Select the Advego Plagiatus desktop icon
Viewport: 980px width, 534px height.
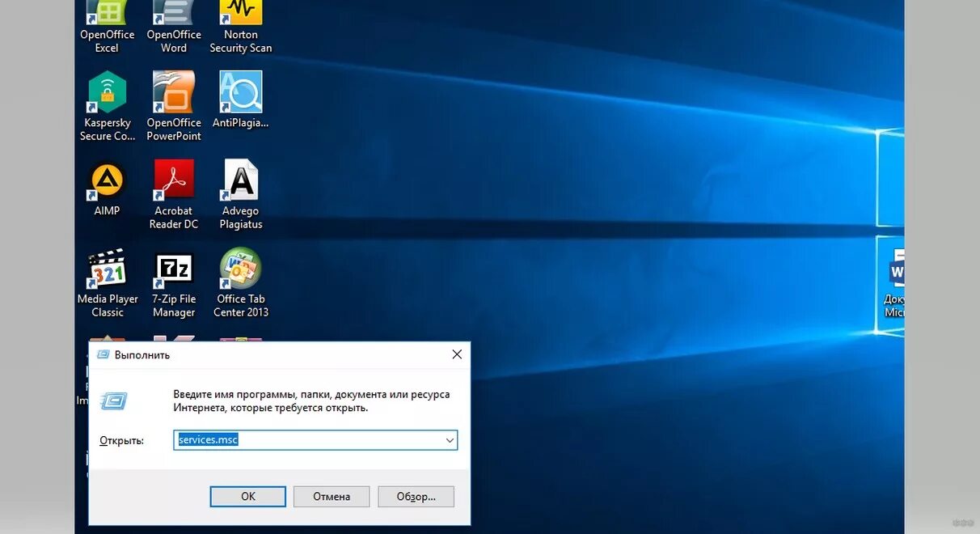coord(241,193)
